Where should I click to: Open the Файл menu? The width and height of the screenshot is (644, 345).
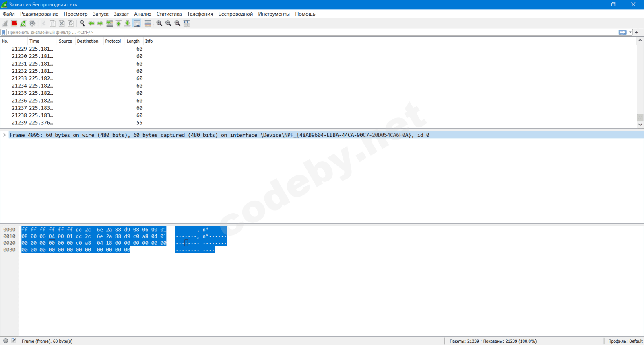coord(8,14)
